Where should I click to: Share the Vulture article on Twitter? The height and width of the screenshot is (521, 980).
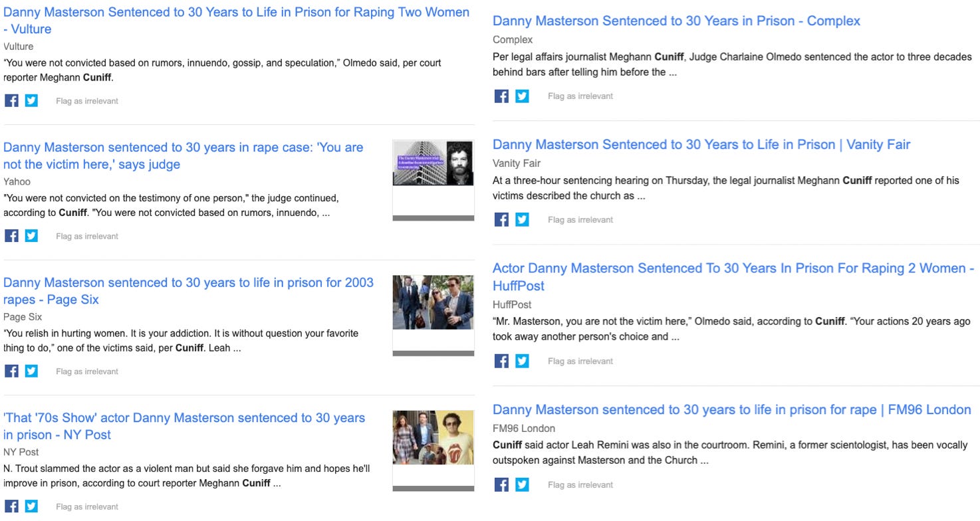(x=31, y=100)
